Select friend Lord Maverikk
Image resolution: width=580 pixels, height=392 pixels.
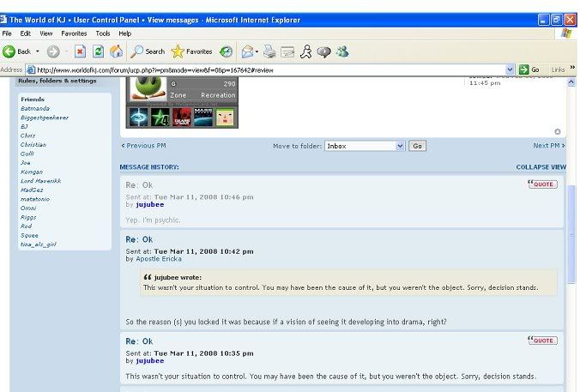pos(40,181)
